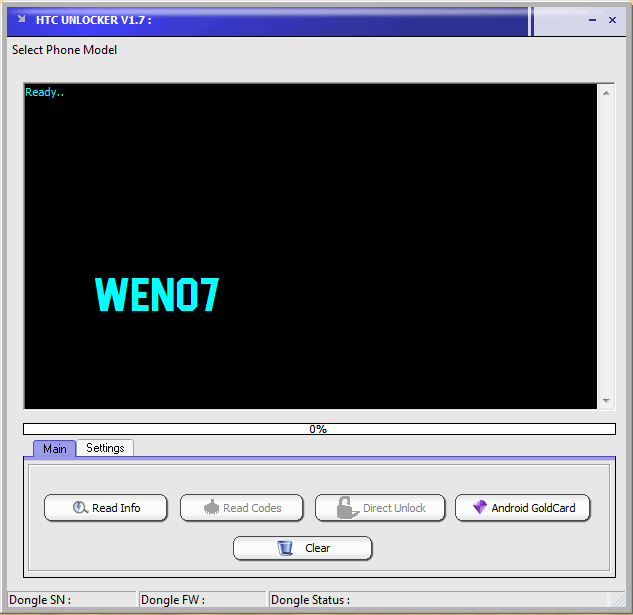Minimize the HTC Unlocker window
The image size is (633, 615).
pos(592,20)
